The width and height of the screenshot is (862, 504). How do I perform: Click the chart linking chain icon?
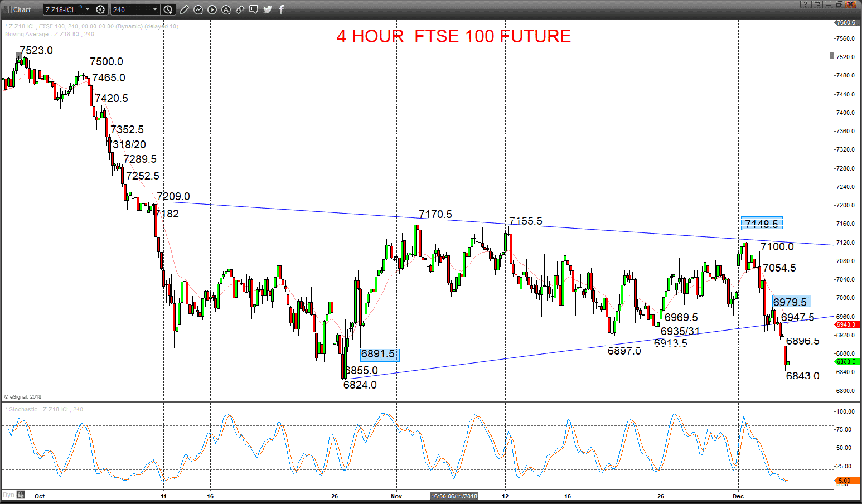[x=240, y=9]
